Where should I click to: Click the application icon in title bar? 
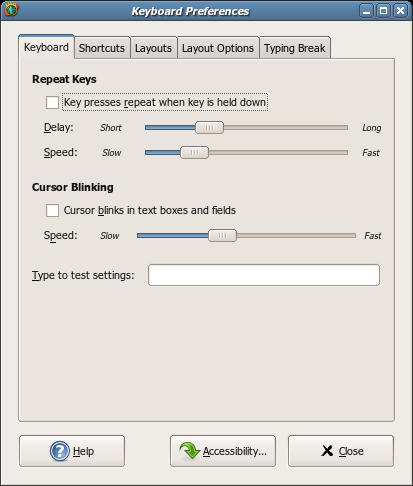(11, 9)
